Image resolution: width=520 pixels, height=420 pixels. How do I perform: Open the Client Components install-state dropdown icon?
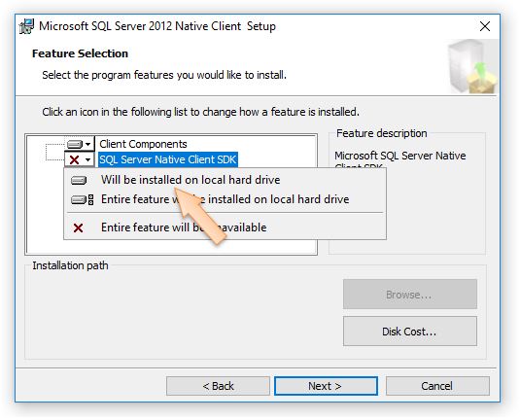point(79,144)
